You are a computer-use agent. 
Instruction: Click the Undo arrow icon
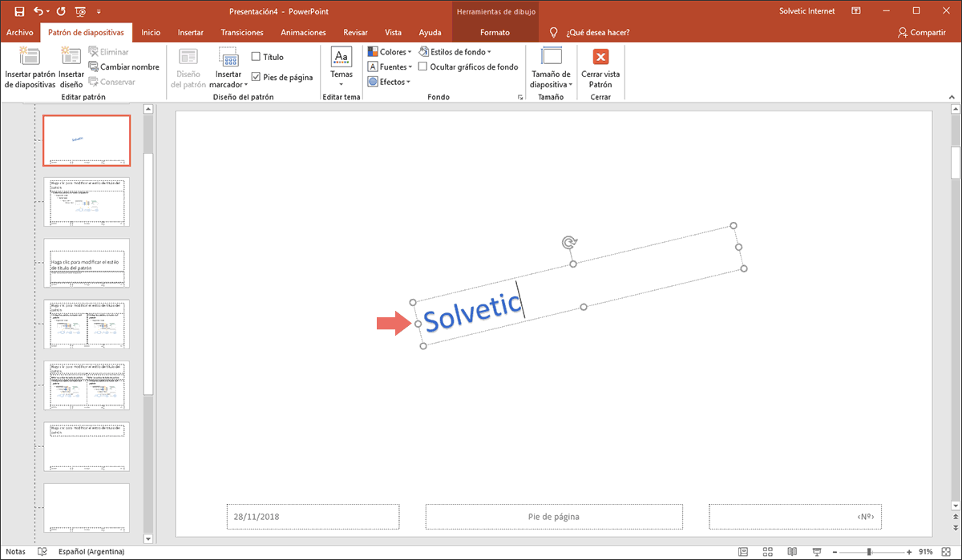38,11
